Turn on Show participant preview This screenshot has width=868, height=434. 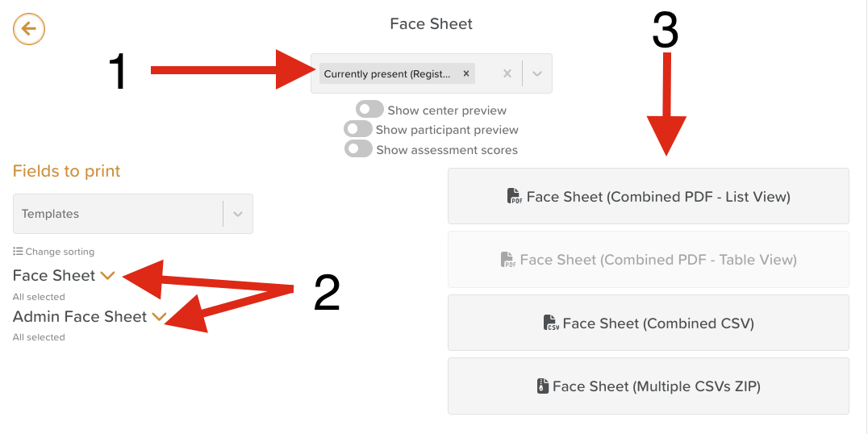click(358, 130)
